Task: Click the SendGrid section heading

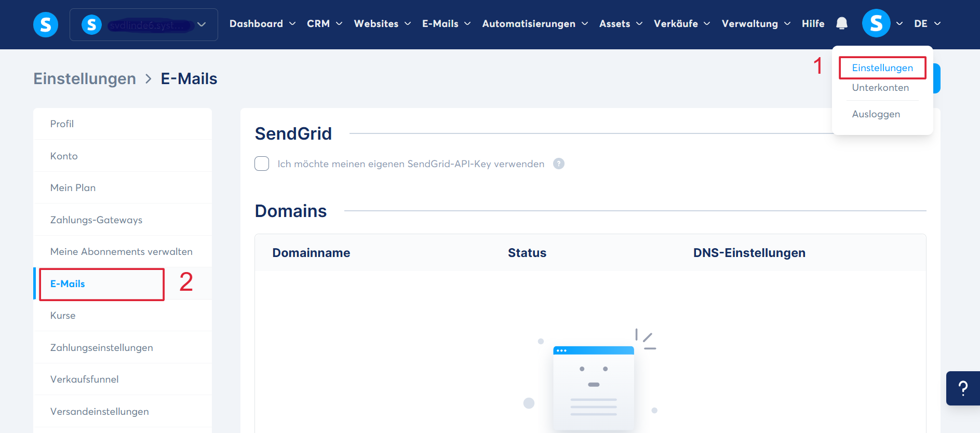Action: (293, 134)
